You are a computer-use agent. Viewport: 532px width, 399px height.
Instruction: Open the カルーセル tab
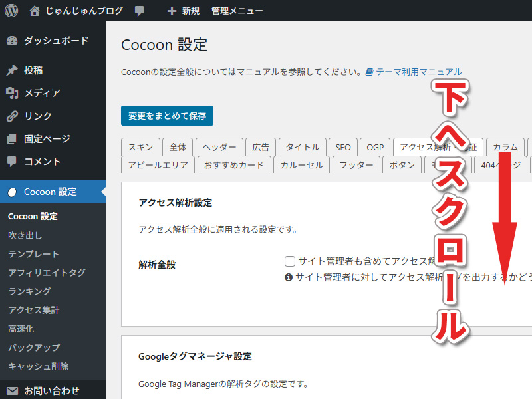302,165
